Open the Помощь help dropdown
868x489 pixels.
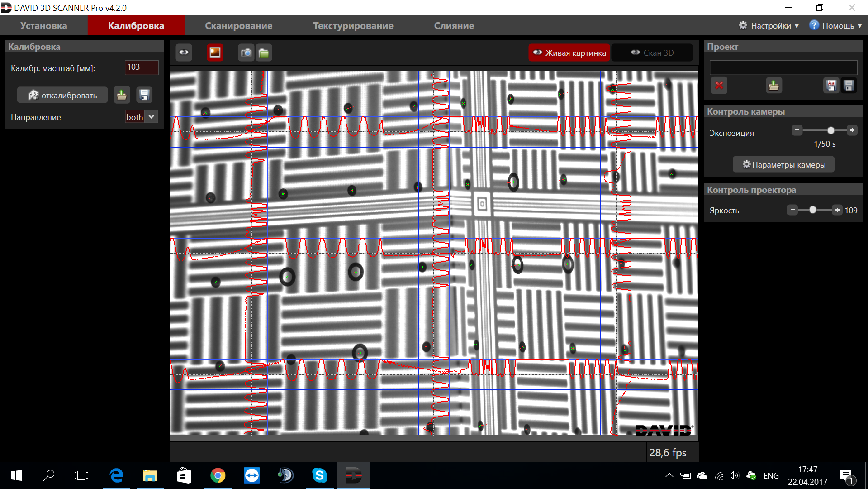click(x=835, y=26)
